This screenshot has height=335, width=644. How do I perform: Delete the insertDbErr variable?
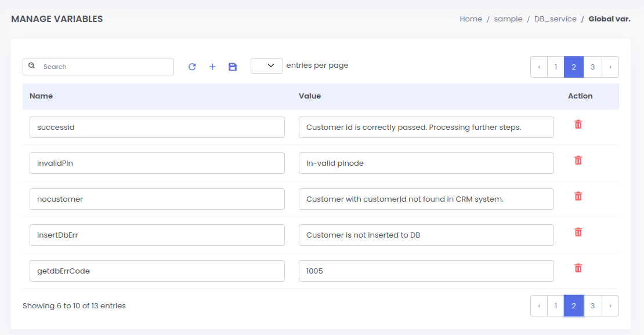[x=578, y=232]
